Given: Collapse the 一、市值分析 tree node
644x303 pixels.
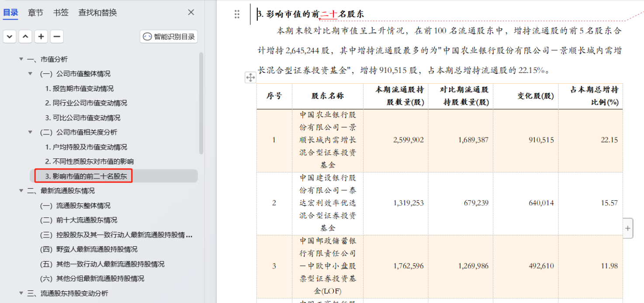Looking at the screenshot, I should pyautogui.click(x=21, y=59).
